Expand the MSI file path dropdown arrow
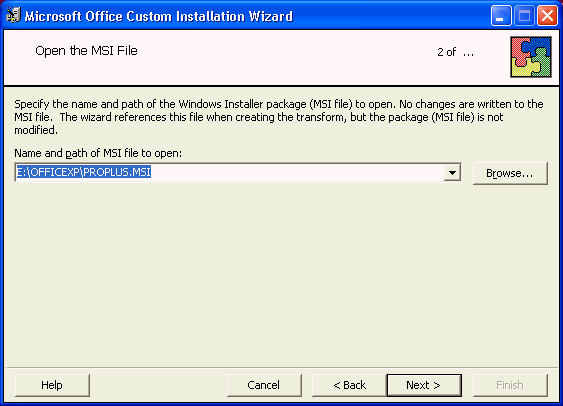The width and height of the screenshot is (563, 406). coord(452,173)
